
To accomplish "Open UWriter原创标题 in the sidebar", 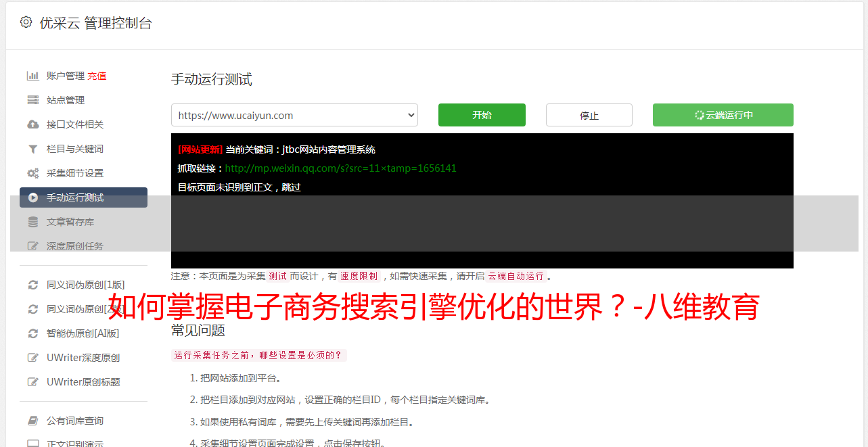I will tap(83, 382).
